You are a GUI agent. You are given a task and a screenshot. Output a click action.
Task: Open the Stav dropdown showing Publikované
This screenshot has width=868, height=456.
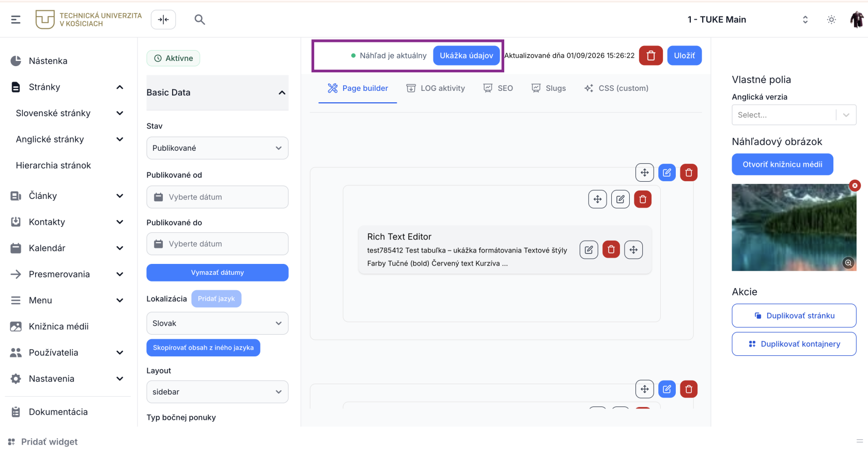click(x=218, y=148)
